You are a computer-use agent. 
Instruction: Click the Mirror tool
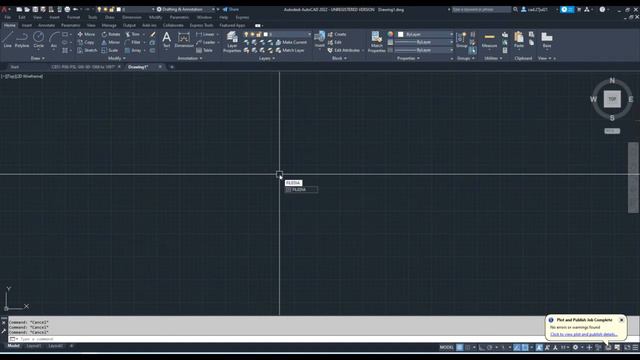[x=111, y=42]
